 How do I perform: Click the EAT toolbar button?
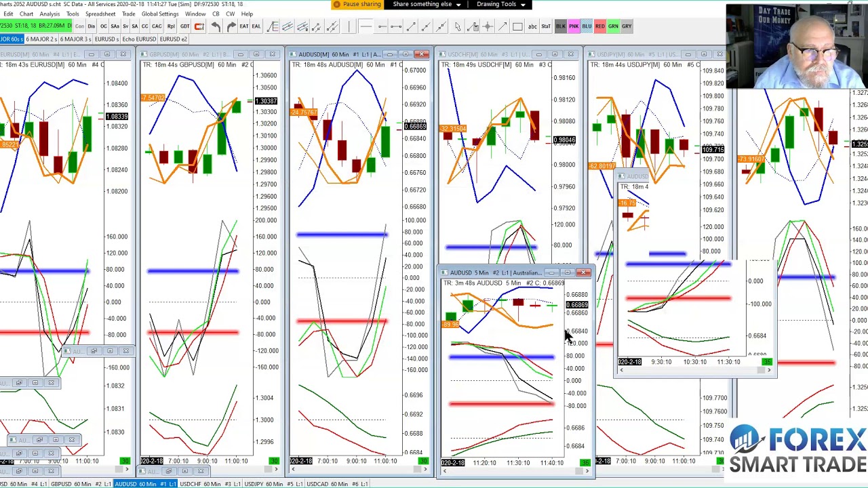[244, 26]
